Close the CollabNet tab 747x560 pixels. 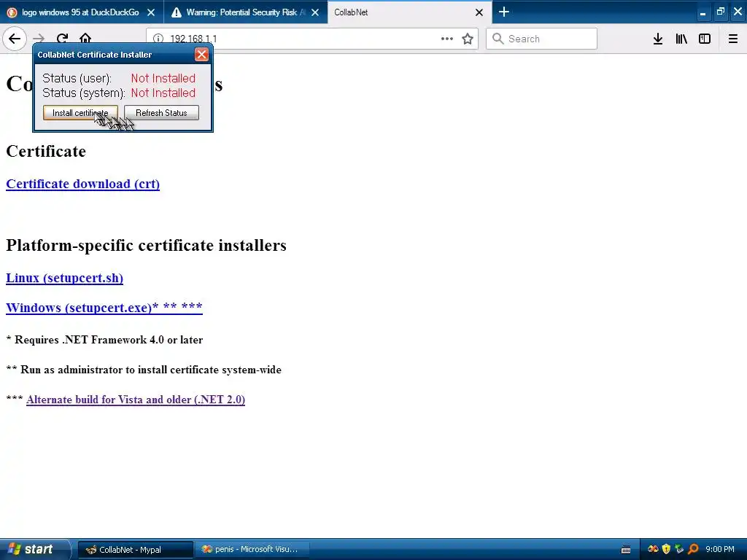coord(479,12)
